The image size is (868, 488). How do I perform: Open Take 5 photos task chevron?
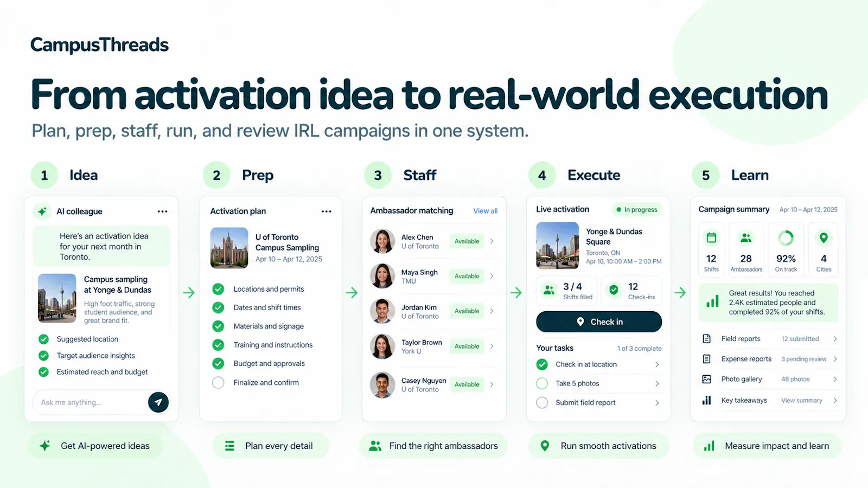tap(657, 383)
